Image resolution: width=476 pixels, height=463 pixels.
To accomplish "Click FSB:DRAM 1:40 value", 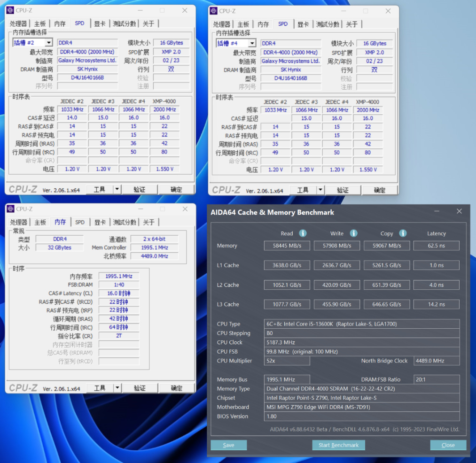I will tap(119, 285).
